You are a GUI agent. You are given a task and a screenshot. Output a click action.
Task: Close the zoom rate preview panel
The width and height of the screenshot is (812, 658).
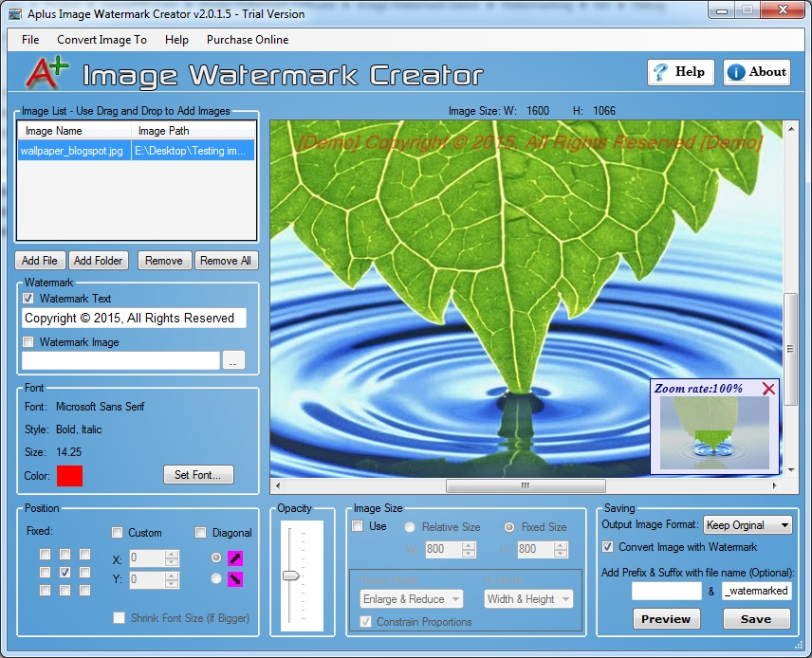click(768, 389)
